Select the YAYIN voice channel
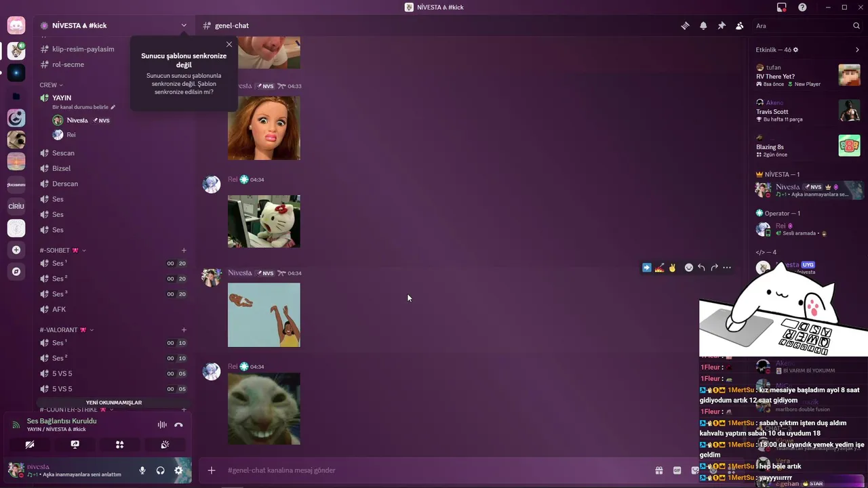 62,98
